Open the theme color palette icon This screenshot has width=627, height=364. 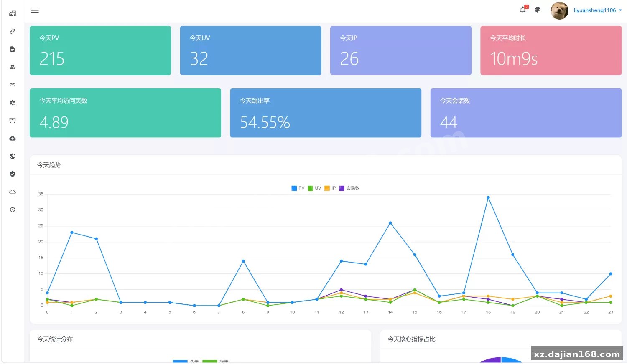(x=538, y=10)
